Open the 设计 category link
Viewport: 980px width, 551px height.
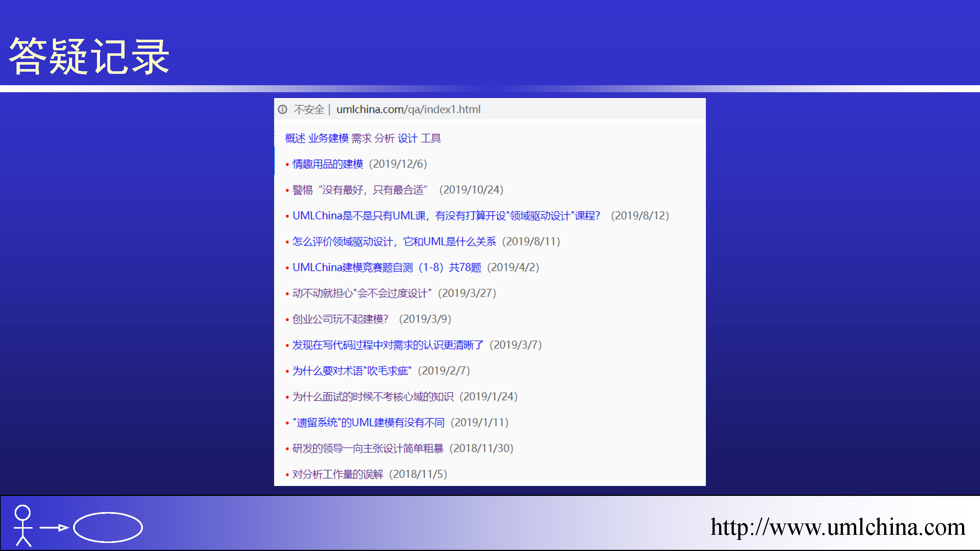408,138
